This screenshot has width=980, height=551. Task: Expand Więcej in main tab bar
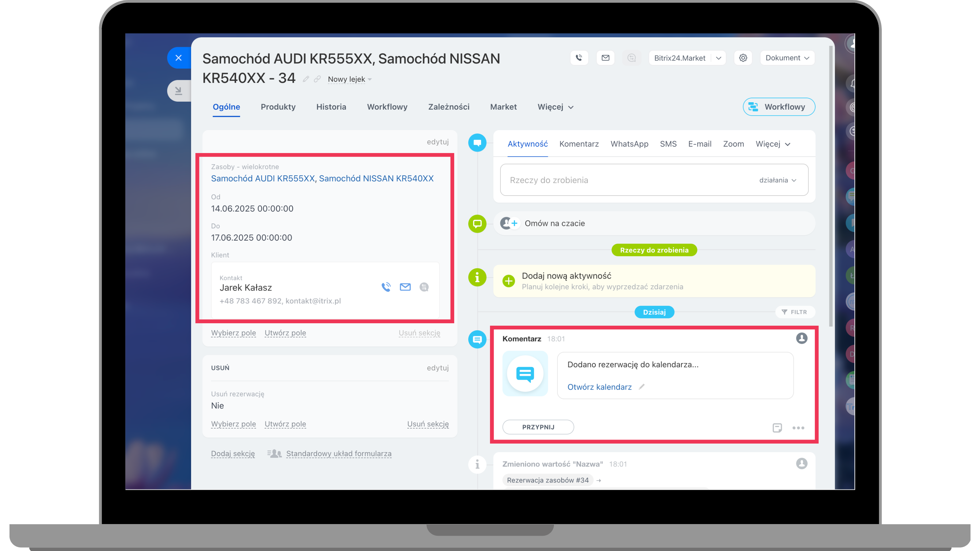[555, 107]
